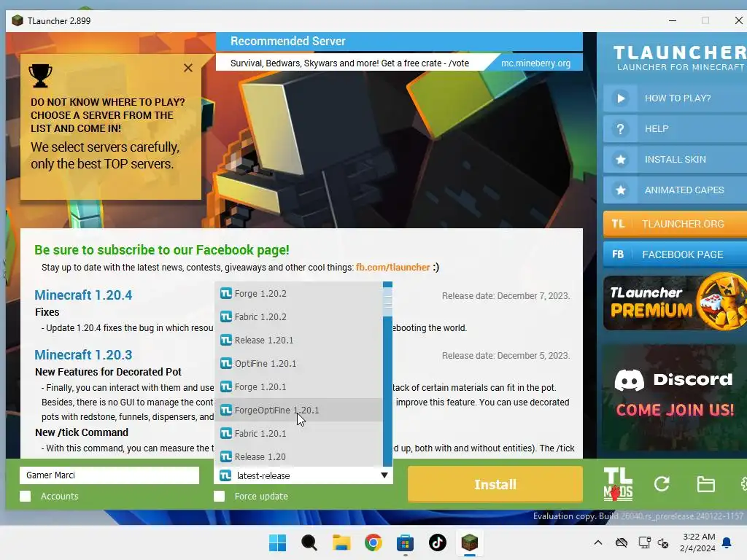Click TL icon in latest-release combo box
The image size is (747, 560).
pos(226,475)
